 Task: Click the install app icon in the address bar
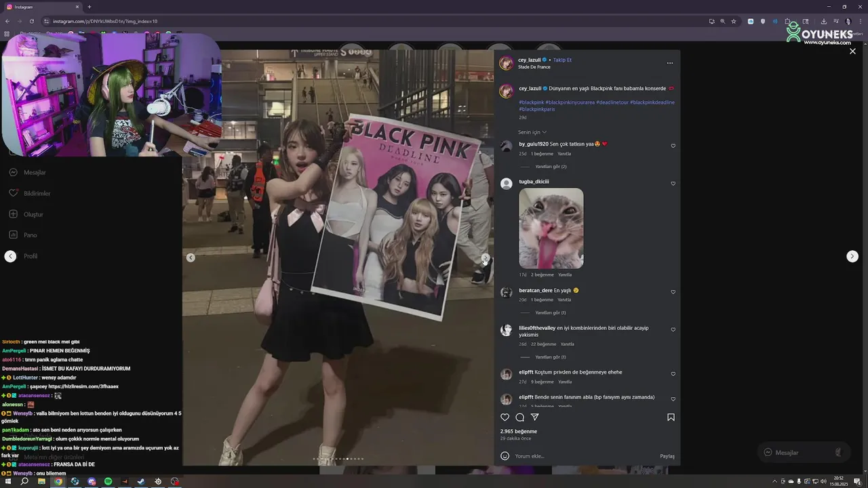pos(711,21)
